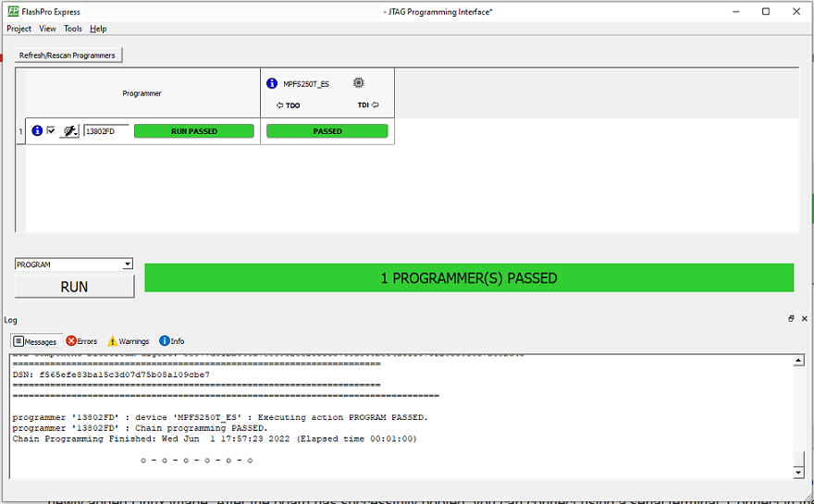Click the DSN line in the log
The height and width of the screenshot is (504, 814).
(x=111, y=375)
